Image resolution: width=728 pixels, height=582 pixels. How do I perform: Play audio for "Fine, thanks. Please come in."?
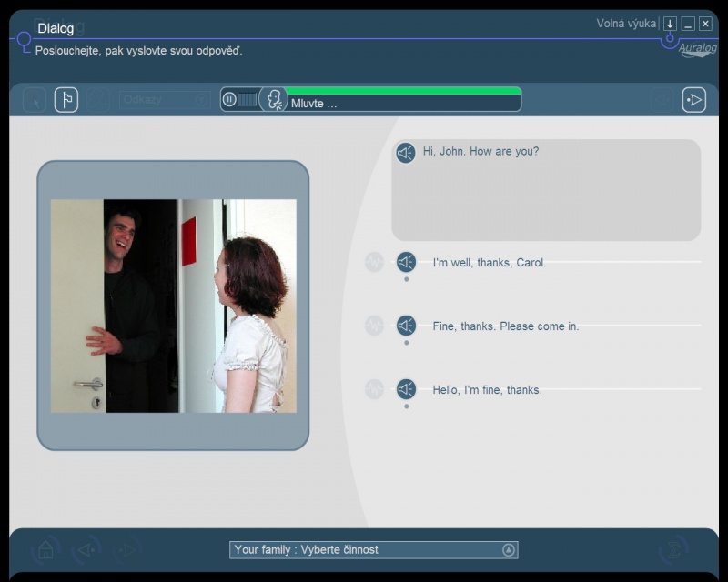point(406,326)
